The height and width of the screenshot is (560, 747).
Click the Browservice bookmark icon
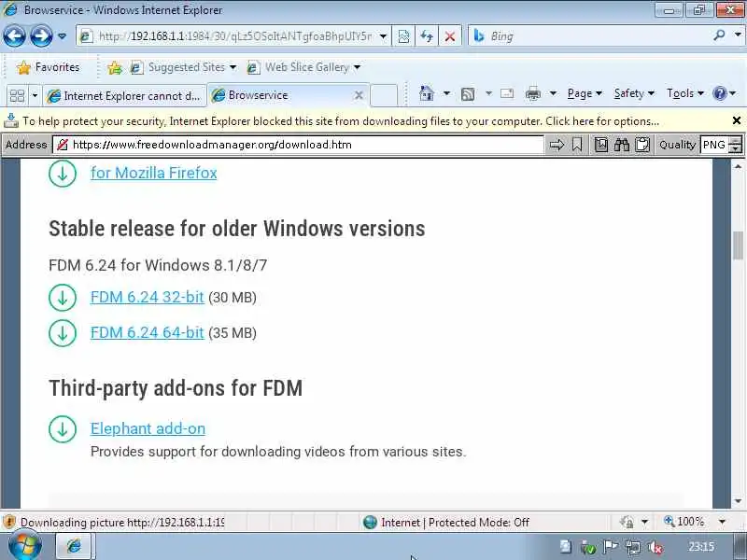pyautogui.click(x=577, y=145)
